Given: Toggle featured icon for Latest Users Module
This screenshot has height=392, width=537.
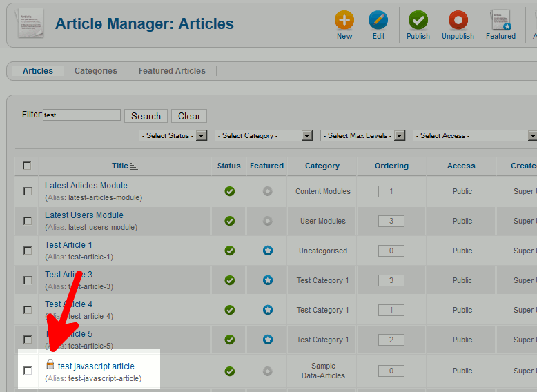Looking at the screenshot, I should 268,221.
